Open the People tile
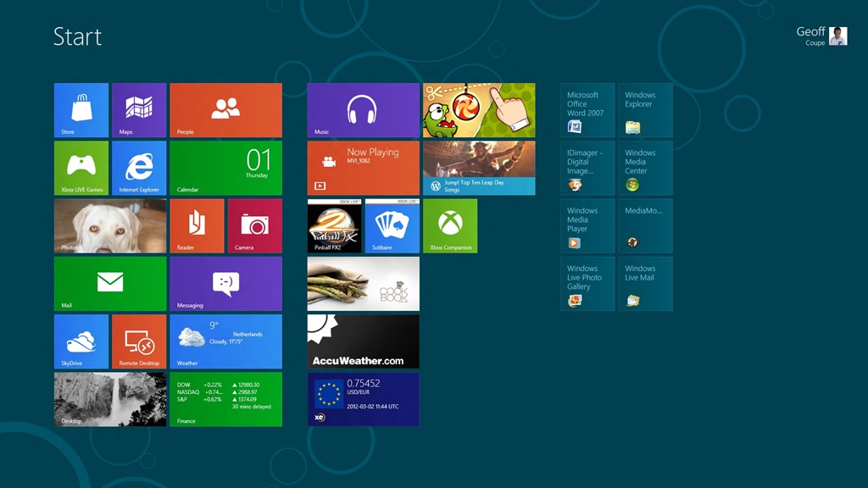The height and width of the screenshot is (488, 868). pyautogui.click(x=225, y=110)
